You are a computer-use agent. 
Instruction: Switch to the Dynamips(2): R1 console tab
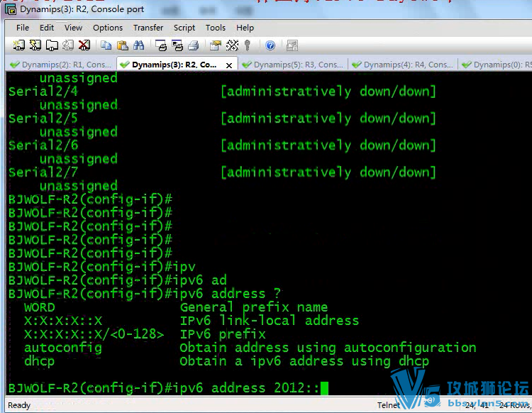[60, 65]
